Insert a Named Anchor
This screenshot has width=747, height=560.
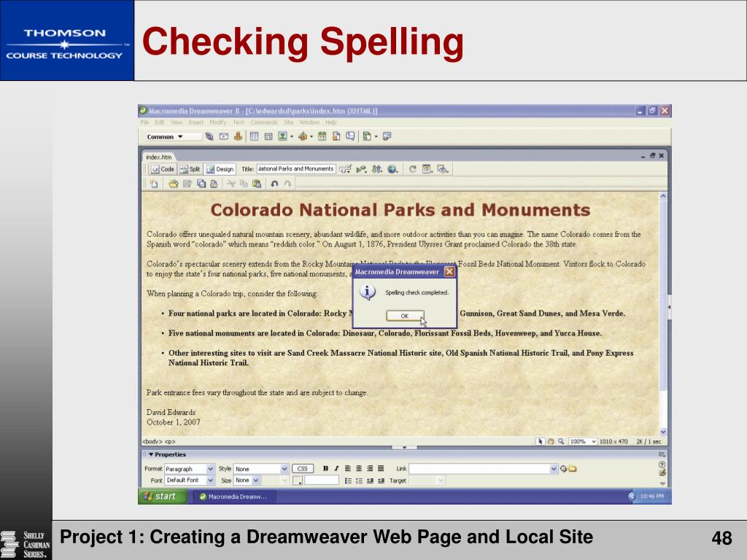coord(238,136)
